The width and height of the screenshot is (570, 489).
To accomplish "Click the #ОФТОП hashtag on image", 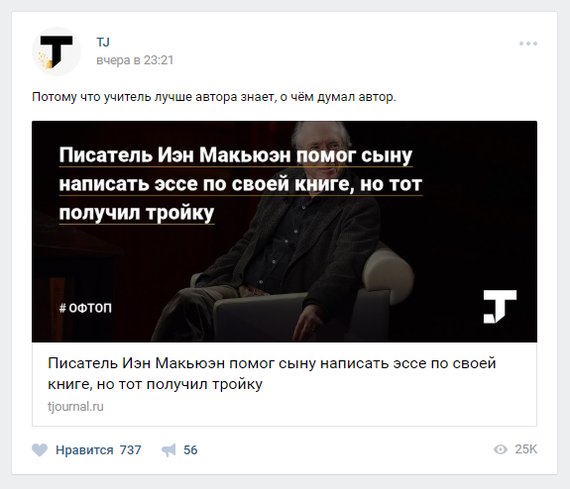I will [x=85, y=308].
